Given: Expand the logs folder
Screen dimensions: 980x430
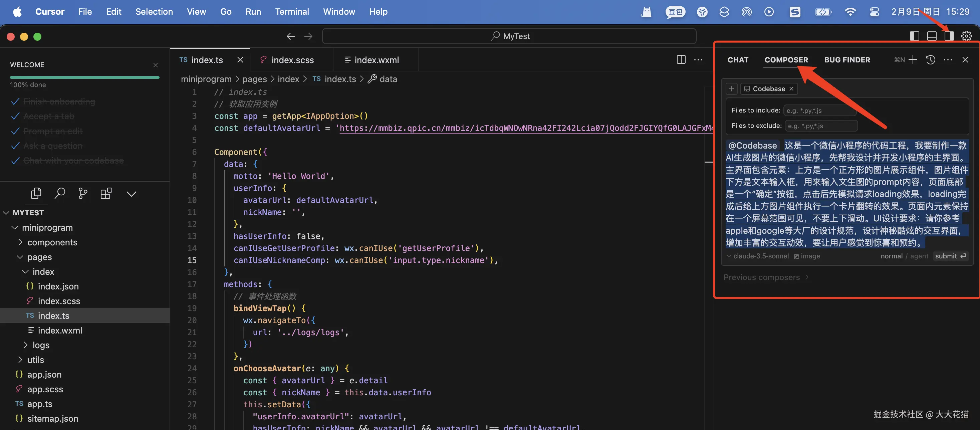Looking at the screenshot, I should tap(41, 345).
